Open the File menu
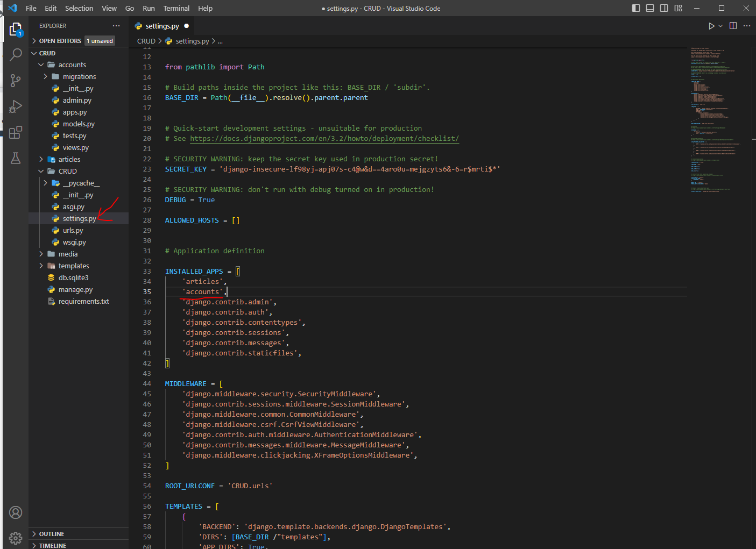Image resolution: width=756 pixels, height=549 pixels. coord(31,8)
